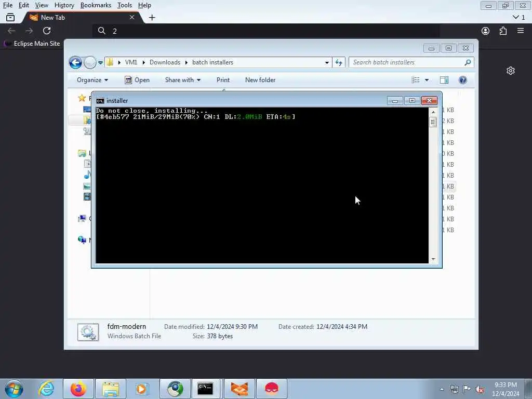The width and height of the screenshot is (532, 399).
Task: Click the fdm-modern batch file thumbnail
Action: tap(88, 332)
